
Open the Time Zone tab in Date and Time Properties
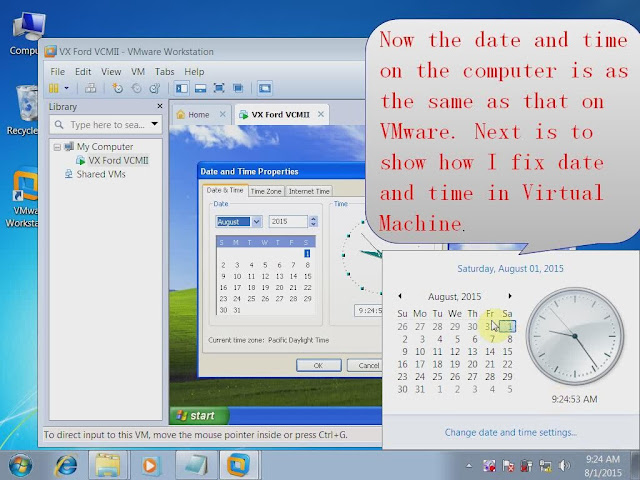click(266, 191)
